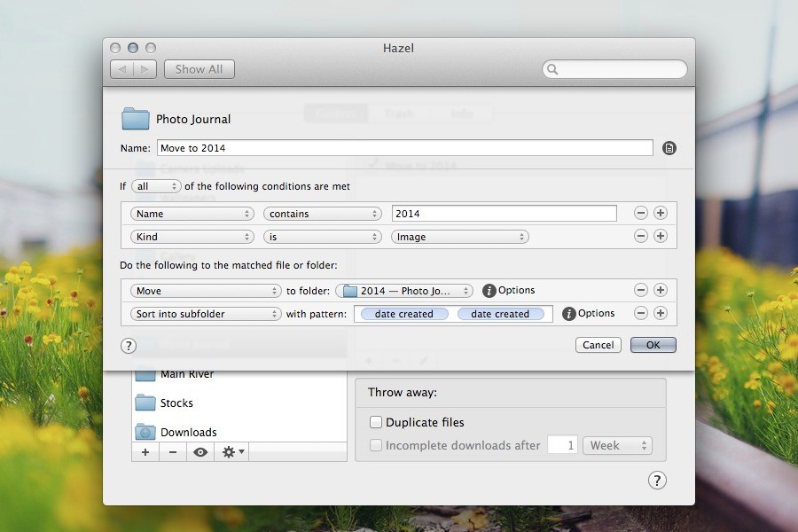
Task: Open the contains operator dropdown
Action: [x=323, y=214]
